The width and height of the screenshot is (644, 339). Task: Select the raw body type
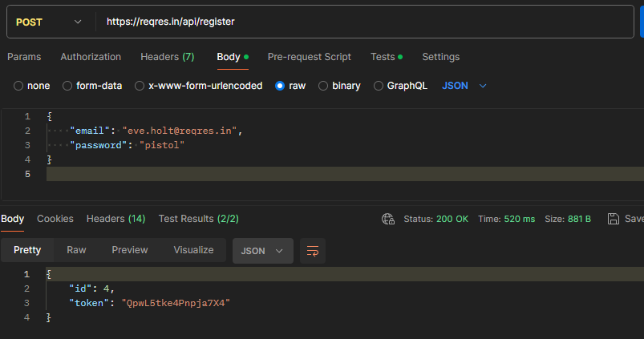(290, 86)
